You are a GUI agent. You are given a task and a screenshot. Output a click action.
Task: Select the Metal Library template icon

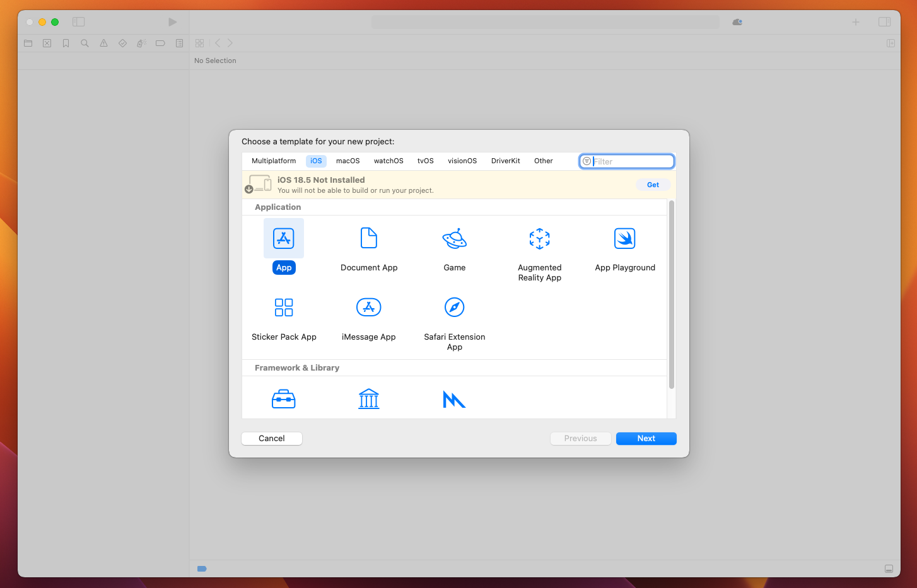tap(454, 398)
